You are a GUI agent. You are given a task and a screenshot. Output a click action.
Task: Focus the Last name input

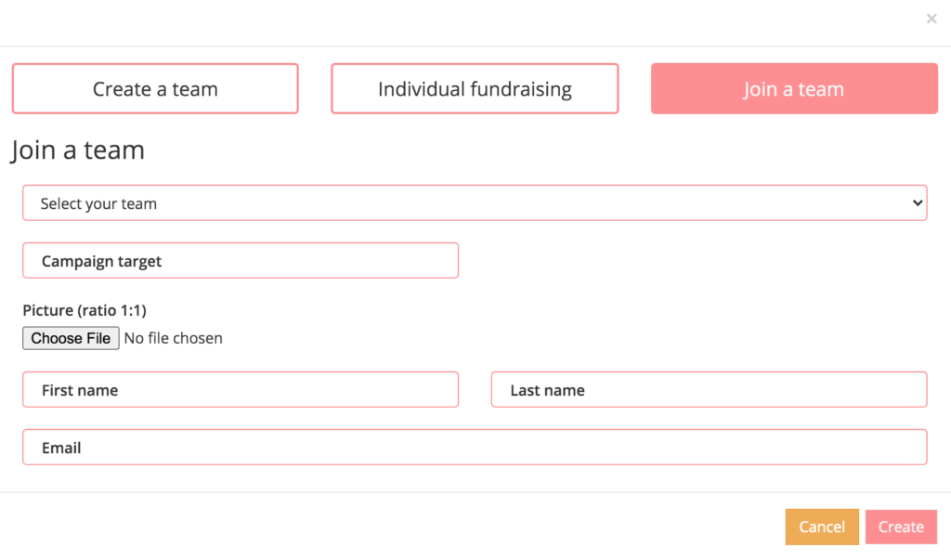pos(709,390)
